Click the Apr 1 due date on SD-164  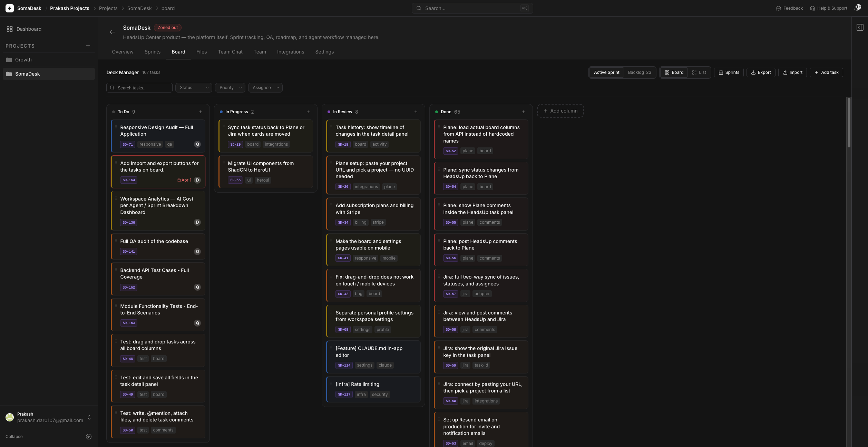(184, 180)
